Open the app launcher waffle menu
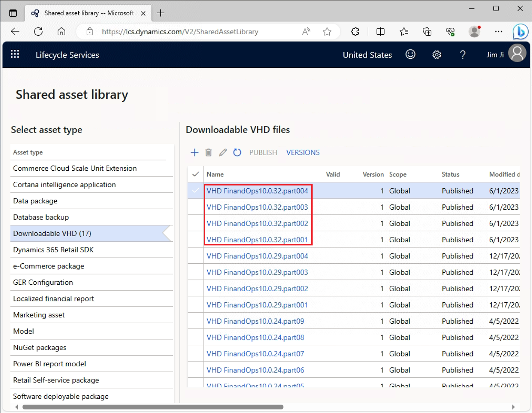The height and width of the screenshot is (413, 532). pos(15,54)
